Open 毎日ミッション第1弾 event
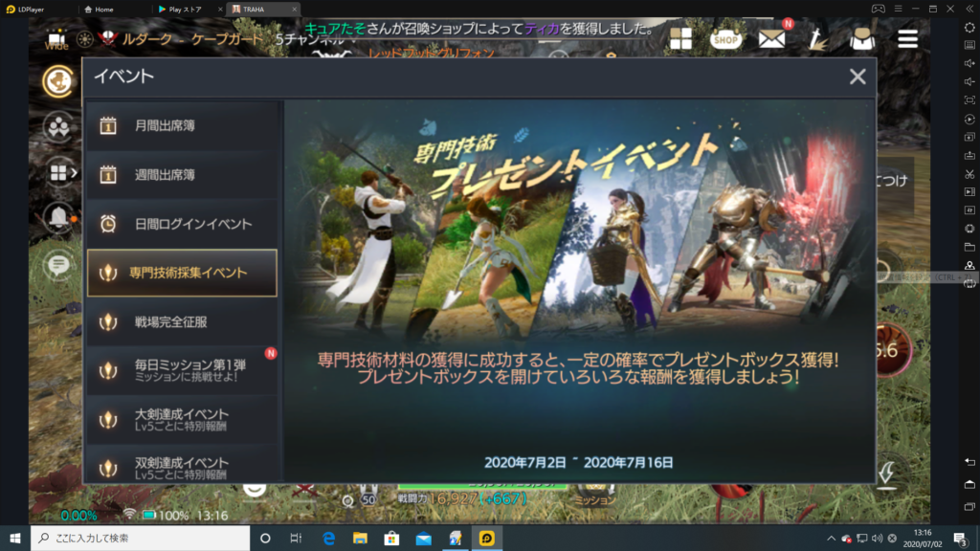Viewport: 980px width, 551px height. pyautogui.click(x=182, y=370)
